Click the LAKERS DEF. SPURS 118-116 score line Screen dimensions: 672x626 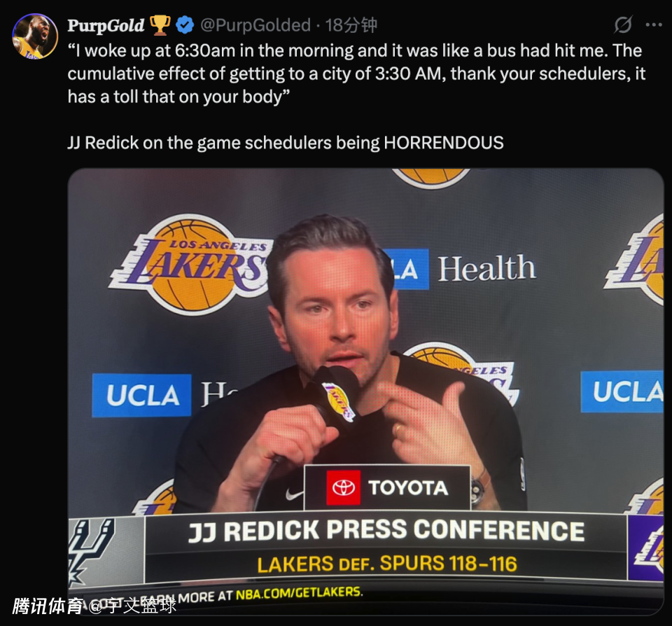(x=387, y=564)
